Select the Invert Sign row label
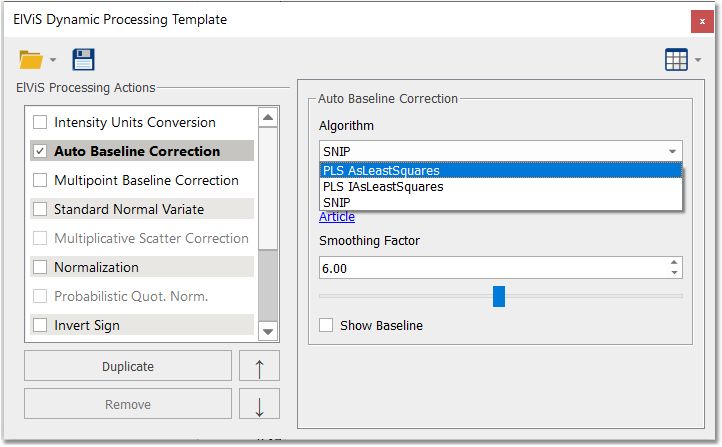The image size is (722, 447). (x=87, y=325)
